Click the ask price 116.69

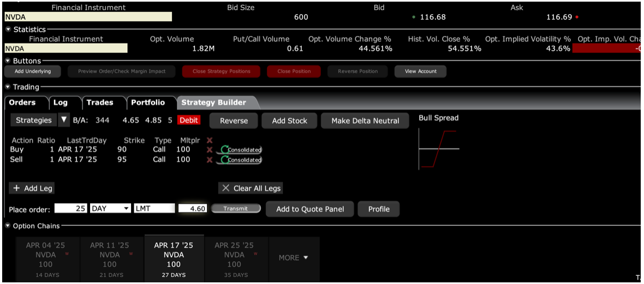pos(559,17)
